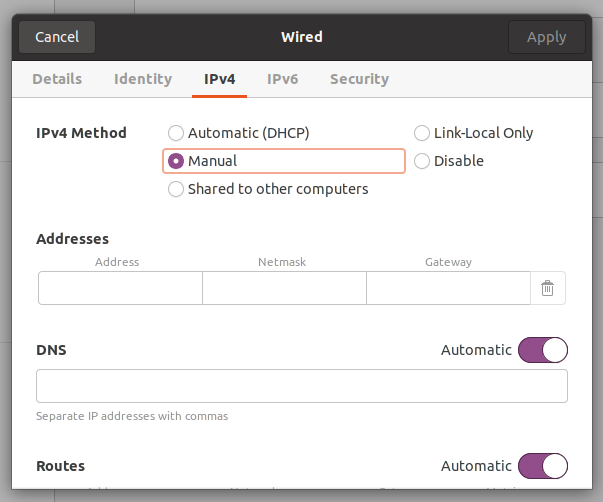Image resolution: width=603 pixels, height=502 pixels.
Task: Cancel the Wired settings dialog
Action: tap(57, 37)
